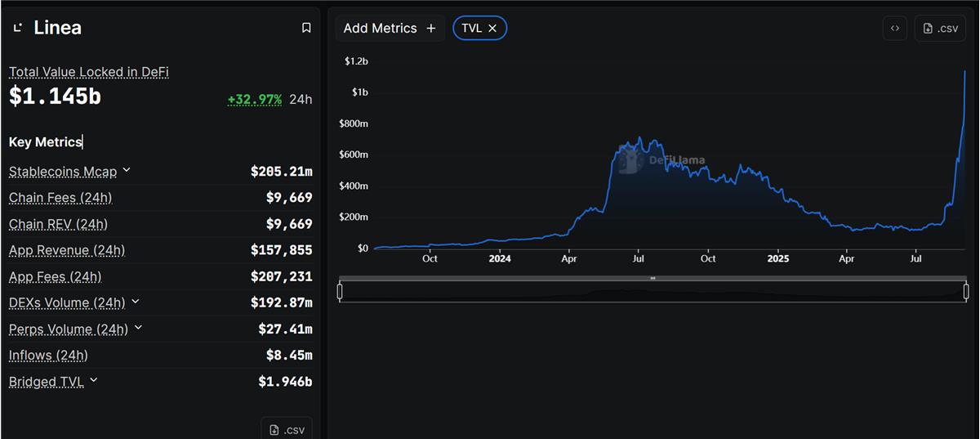Screen dimensions: 980x439
Task: Click the 2024 x-axis label
Action: coord(500,258)
